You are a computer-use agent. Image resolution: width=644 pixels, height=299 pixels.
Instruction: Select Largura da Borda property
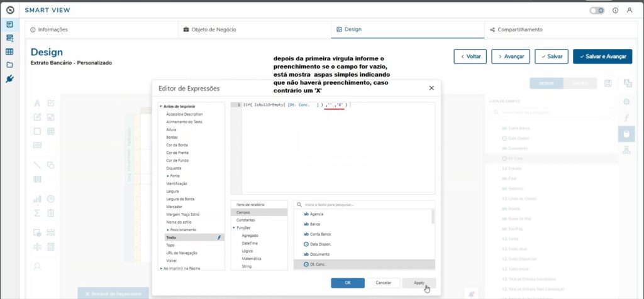tap(180, 199)
